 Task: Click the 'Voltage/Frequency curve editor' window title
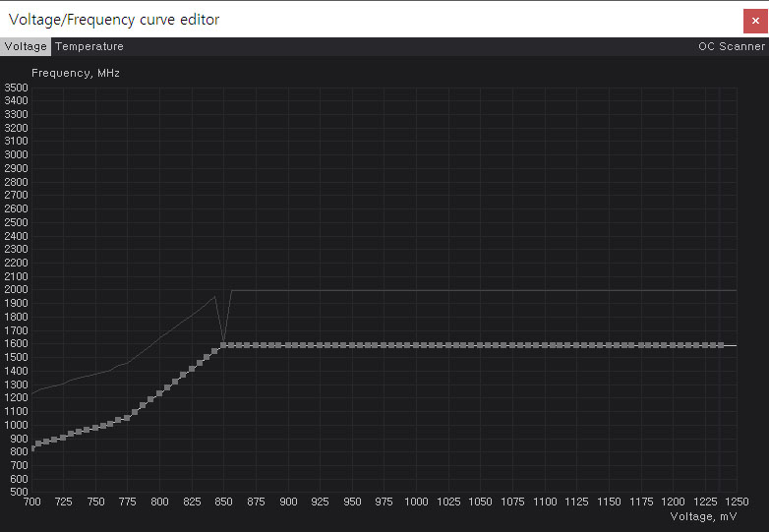(x=114, y=20)
